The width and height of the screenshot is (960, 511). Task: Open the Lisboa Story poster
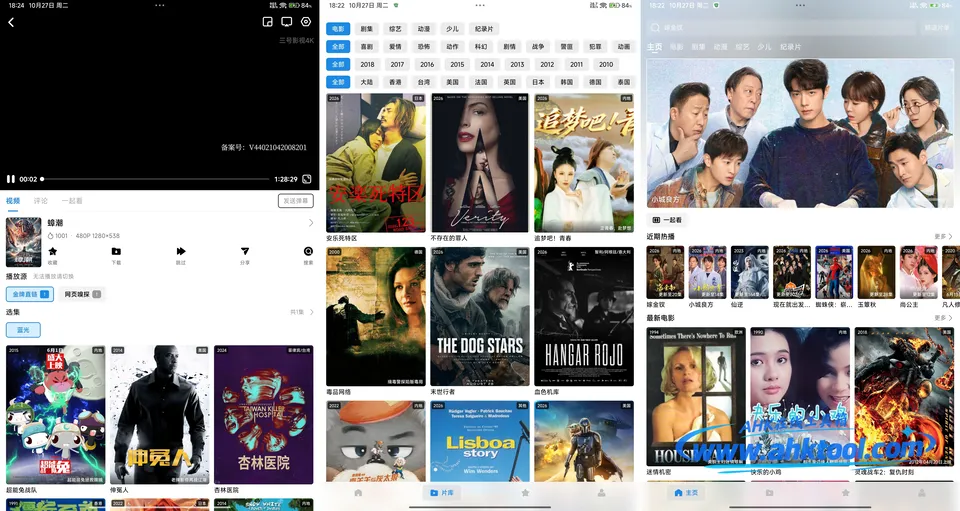pyautogui.click(x=480, y=441)
